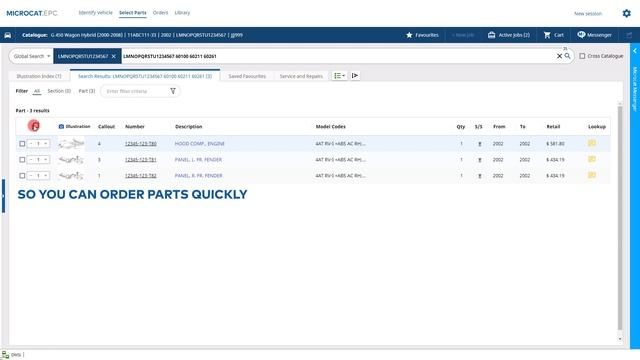Expand the Microcat Messenger side panel arrow
Viewport: 640px width, 360px height.
click(x=635, y=51)
